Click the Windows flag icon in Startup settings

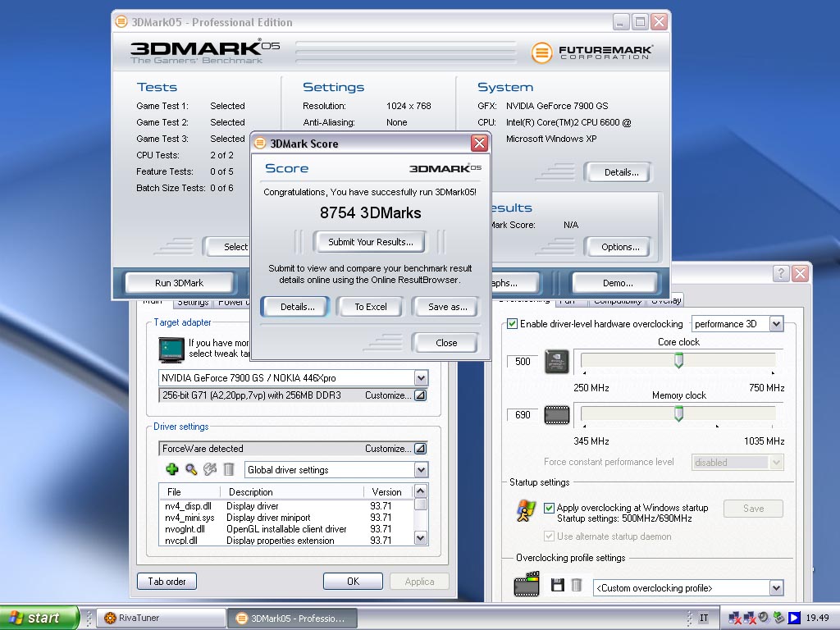(x=526, y=510)
